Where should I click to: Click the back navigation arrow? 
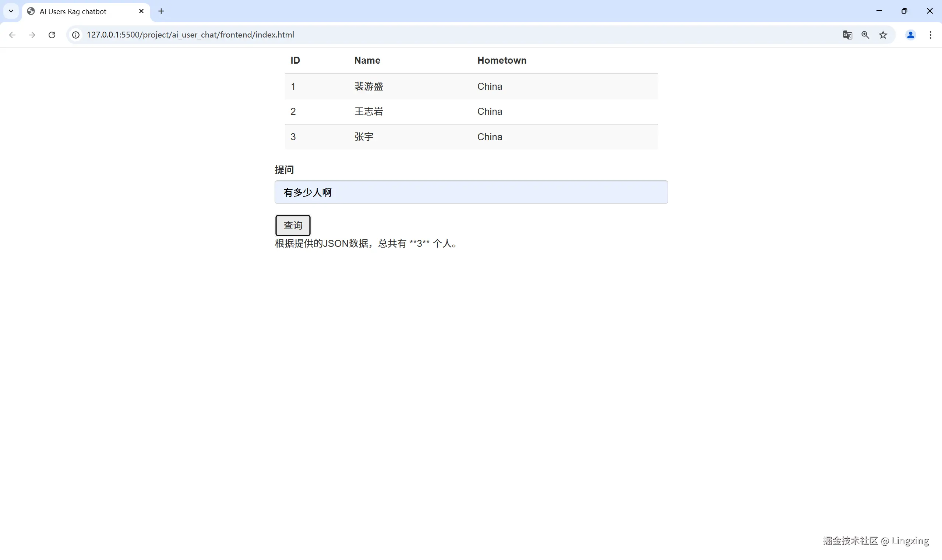pos(12,34)
